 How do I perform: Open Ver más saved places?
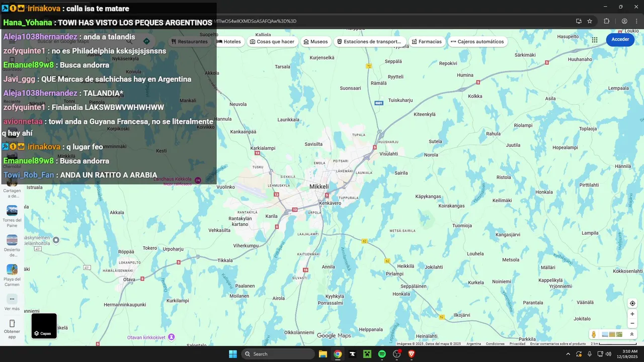click(x=12, y=302)
